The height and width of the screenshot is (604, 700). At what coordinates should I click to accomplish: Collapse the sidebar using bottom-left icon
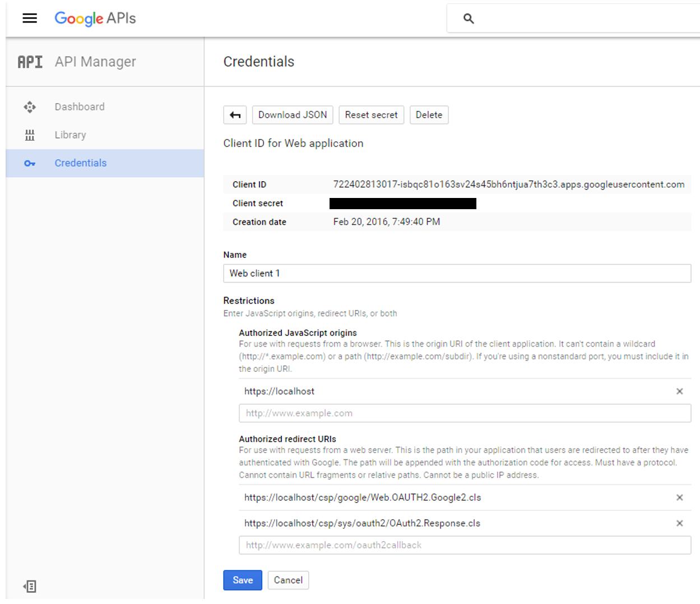[30, 586]
